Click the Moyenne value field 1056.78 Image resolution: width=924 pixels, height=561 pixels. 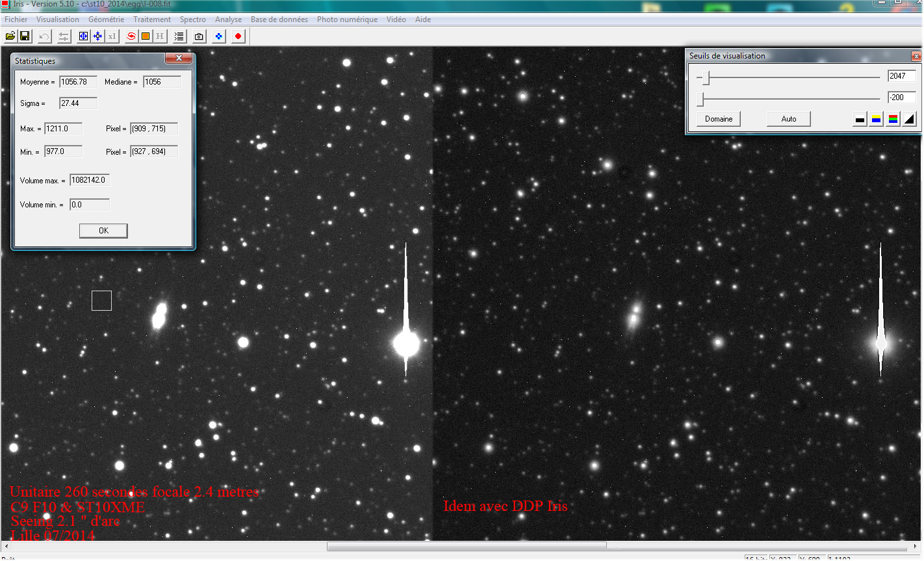pos(79,82)
